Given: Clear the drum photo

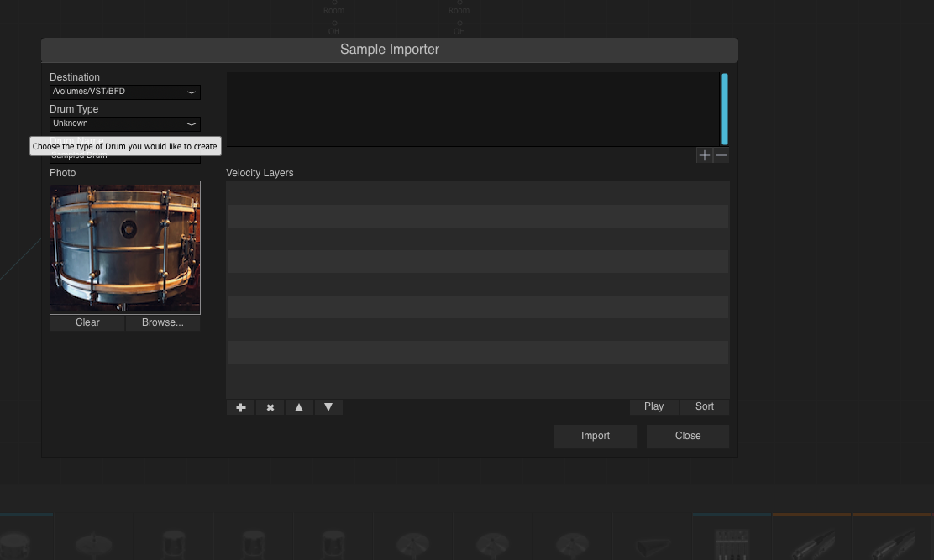Looking at the screenshot, I should click(x=87, y=322).
